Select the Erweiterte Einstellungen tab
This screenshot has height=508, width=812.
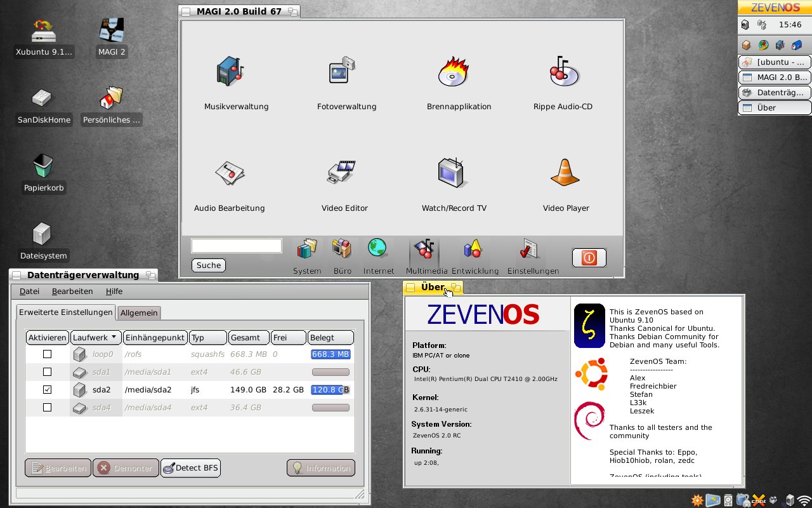point(66,312)
